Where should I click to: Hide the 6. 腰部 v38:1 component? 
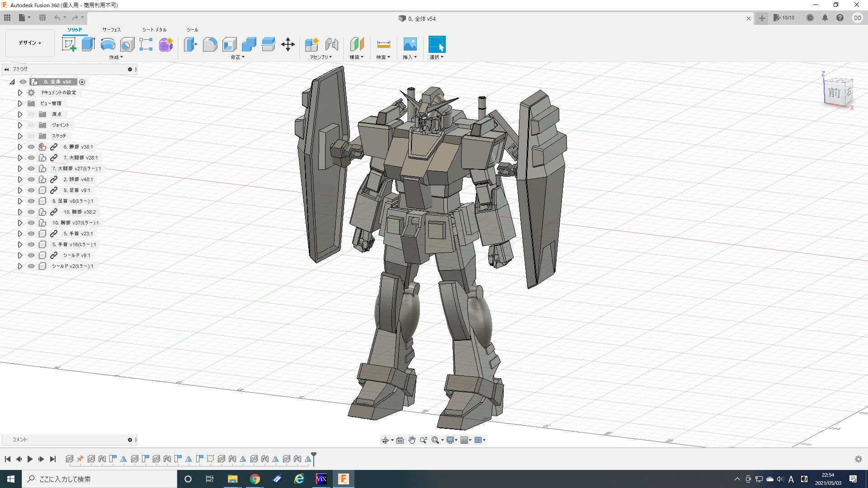click(31, 147)
